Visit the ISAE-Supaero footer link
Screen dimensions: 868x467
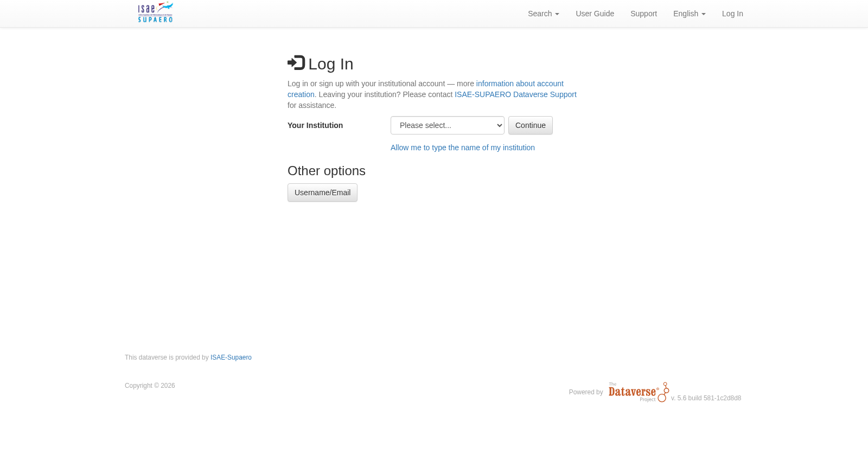click(231, 357)
